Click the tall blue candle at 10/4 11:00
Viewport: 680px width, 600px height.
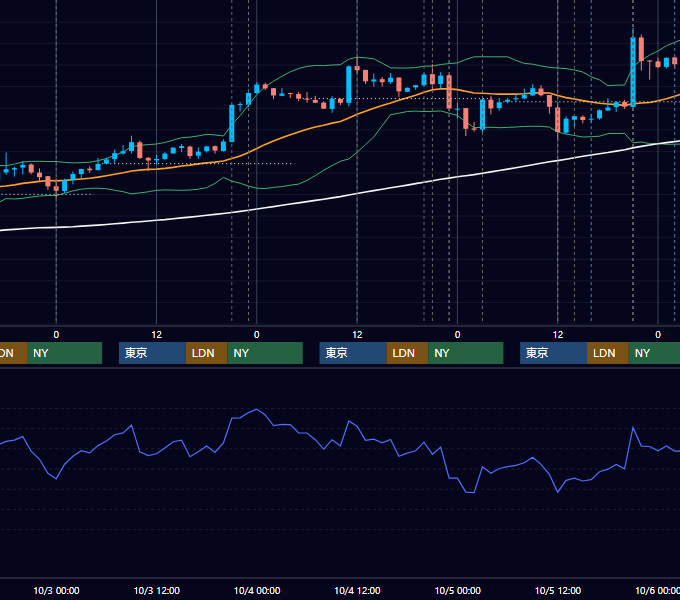[x=349, y=85]
